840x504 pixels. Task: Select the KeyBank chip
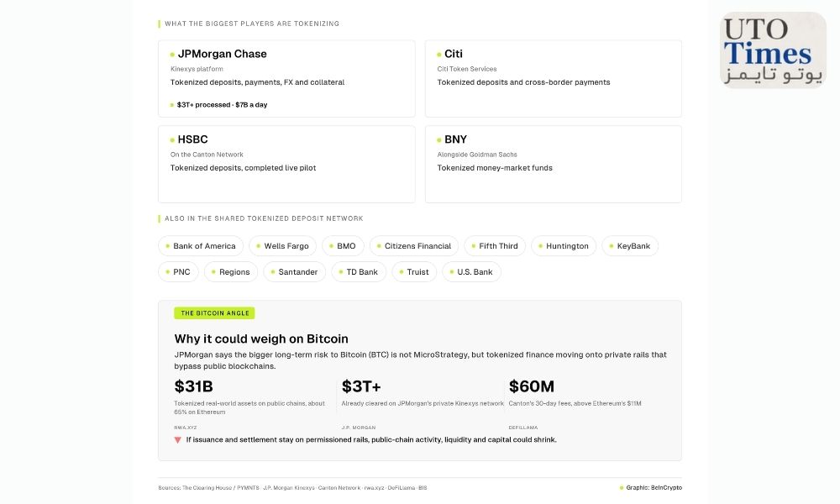click(x=630, y=246)
